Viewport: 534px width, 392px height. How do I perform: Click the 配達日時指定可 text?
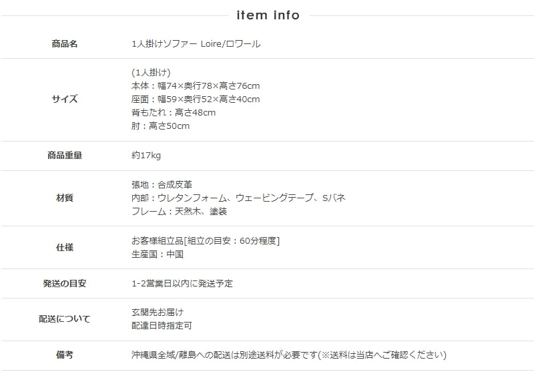pyautogui.click(x=162, y=326)
